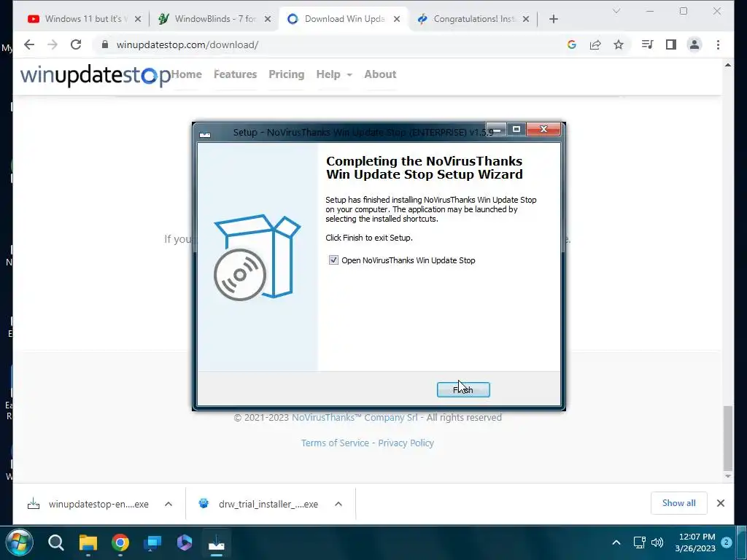Open the media controls queue icon
This screenshot has height=560, width=747.
click(648, 44)
